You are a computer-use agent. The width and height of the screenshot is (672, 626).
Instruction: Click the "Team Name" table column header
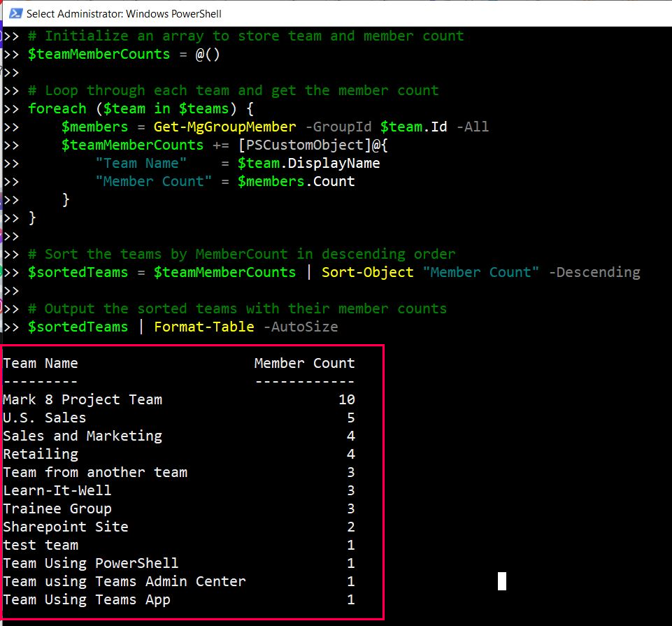[x=41, y=364]
